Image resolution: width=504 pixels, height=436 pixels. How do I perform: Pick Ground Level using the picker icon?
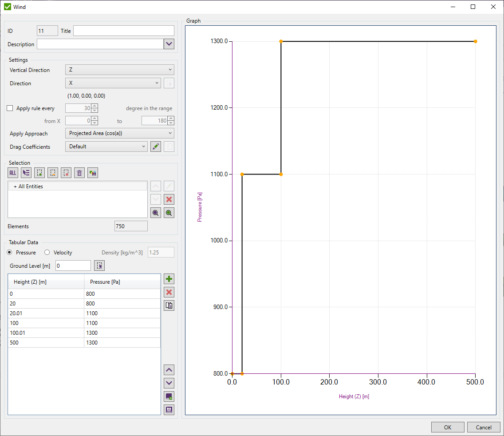click(99, 265)
